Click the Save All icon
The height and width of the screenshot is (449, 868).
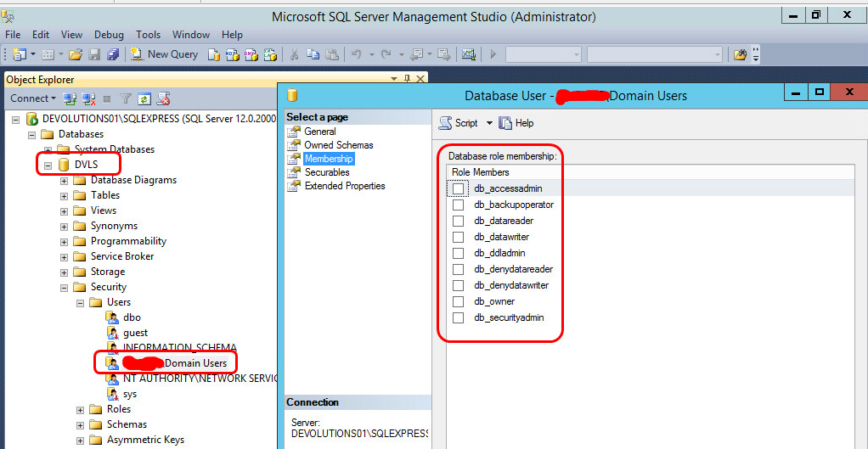[x=113, y=54]
